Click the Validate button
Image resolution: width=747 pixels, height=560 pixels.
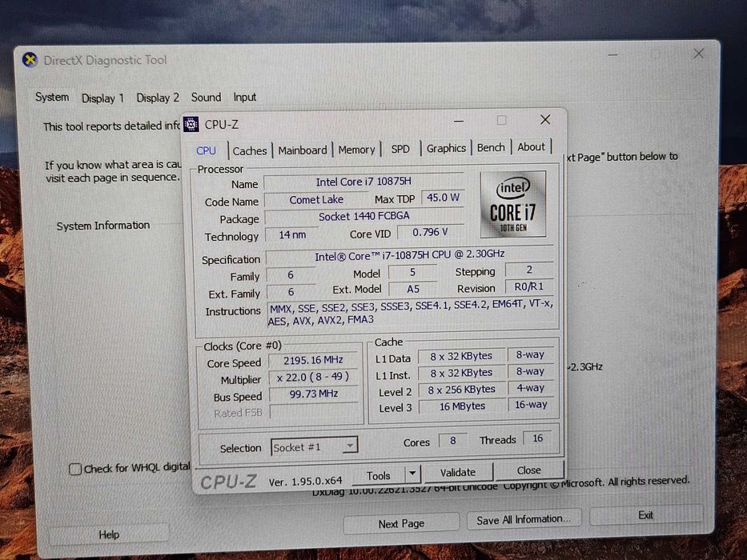(x=457, y=472)
